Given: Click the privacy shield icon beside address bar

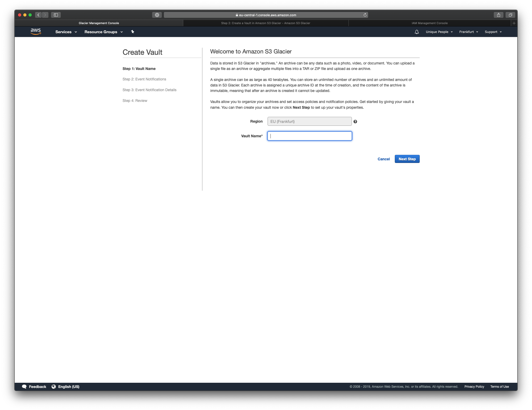Looking at the screenshot, I should click(x=157, y=15).
